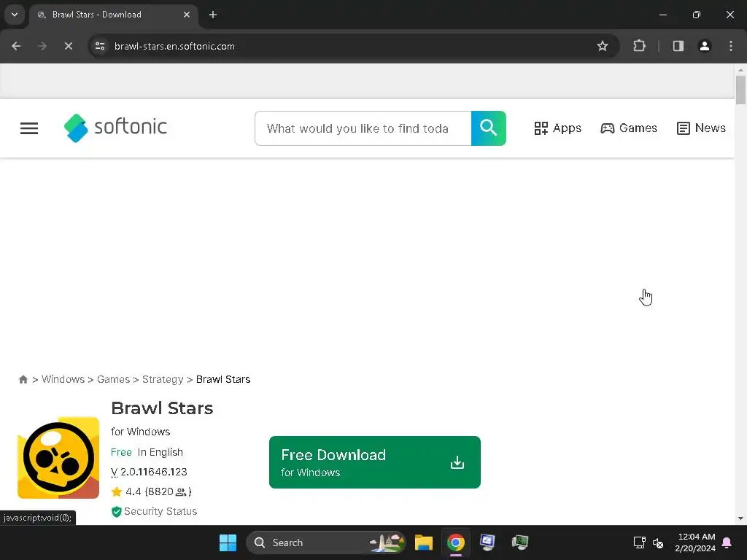This screenshot has height=560, width=747.
Task: Open the blue monitor app on taskbar
Action: point(487,542)
